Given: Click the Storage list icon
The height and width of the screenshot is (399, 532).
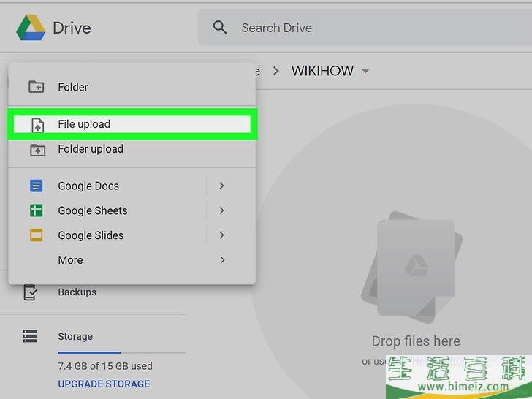Looking at the screenshot, I should coord(30,336).
